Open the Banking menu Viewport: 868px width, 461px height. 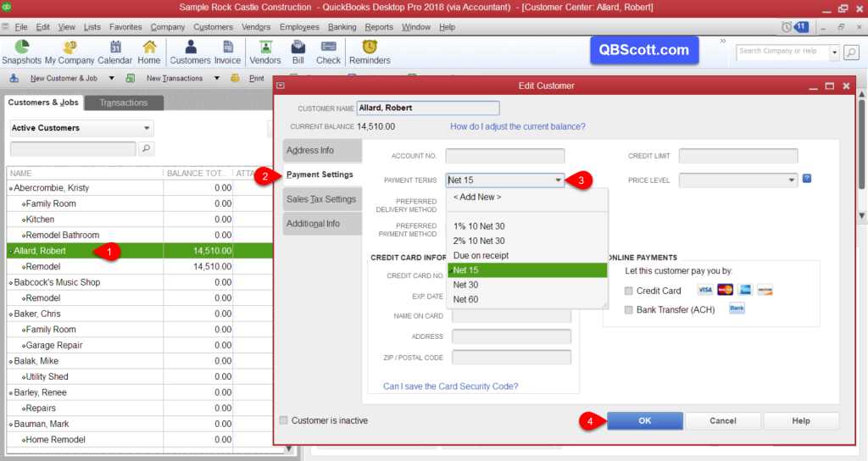pyautogui.click(x=342, y=26)
